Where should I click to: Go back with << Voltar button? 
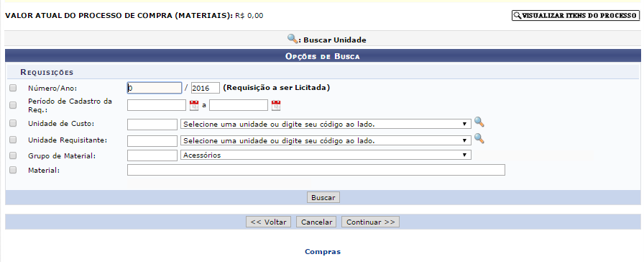tap(269, 222)
